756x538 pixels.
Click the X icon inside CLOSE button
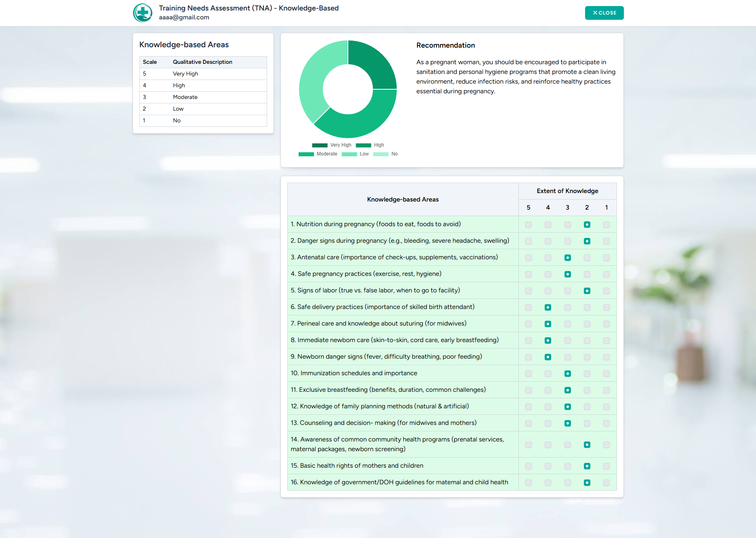594,13
